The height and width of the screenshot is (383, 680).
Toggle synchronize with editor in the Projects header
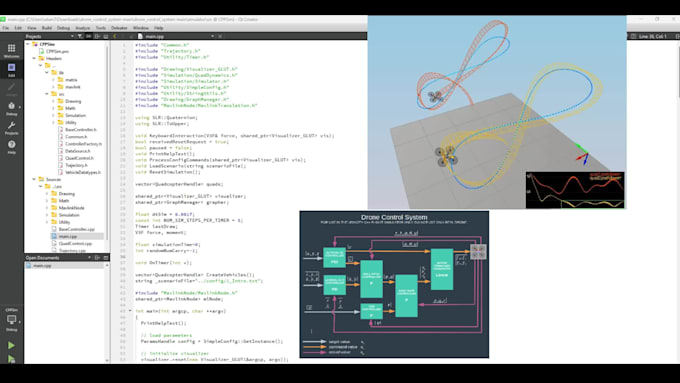(88, 36)
